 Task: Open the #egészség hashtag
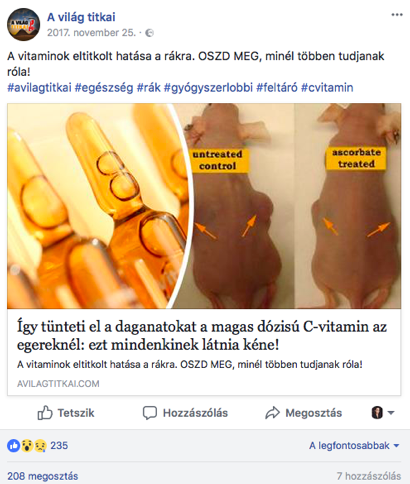(x=104, y=88)
